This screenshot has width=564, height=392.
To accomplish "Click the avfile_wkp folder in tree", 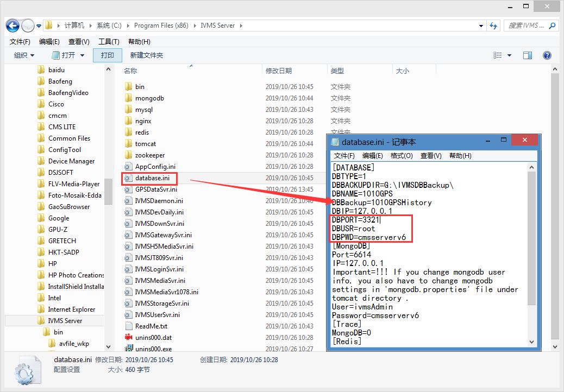I will coord(74,344).
